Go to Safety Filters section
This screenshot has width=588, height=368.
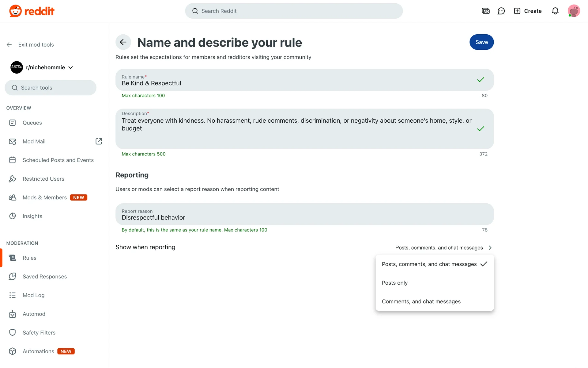pos(39,333)
